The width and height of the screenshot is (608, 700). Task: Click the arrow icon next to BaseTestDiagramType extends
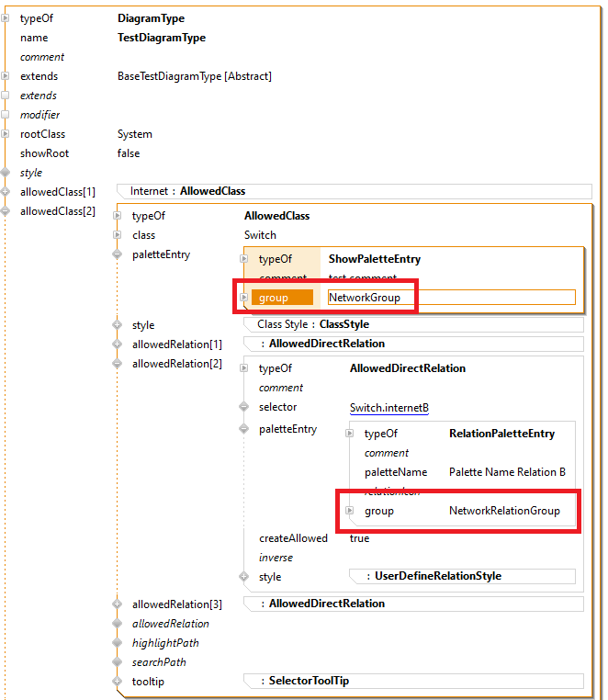pyautogui.click(x=6, y=76)
